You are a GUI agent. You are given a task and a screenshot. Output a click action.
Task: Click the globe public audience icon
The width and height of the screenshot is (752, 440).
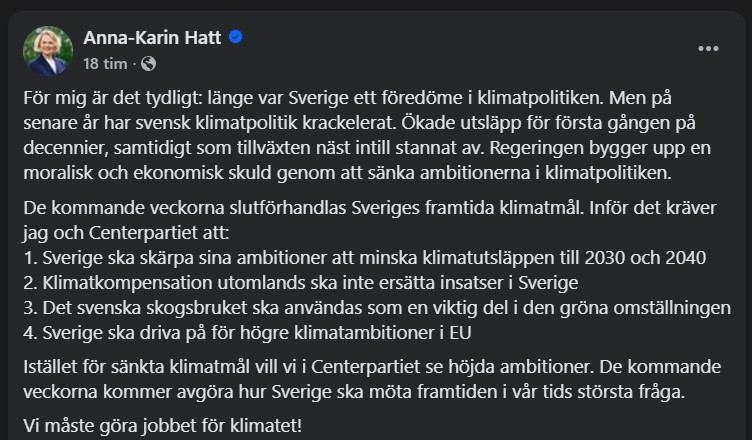(x=149, y=63)
